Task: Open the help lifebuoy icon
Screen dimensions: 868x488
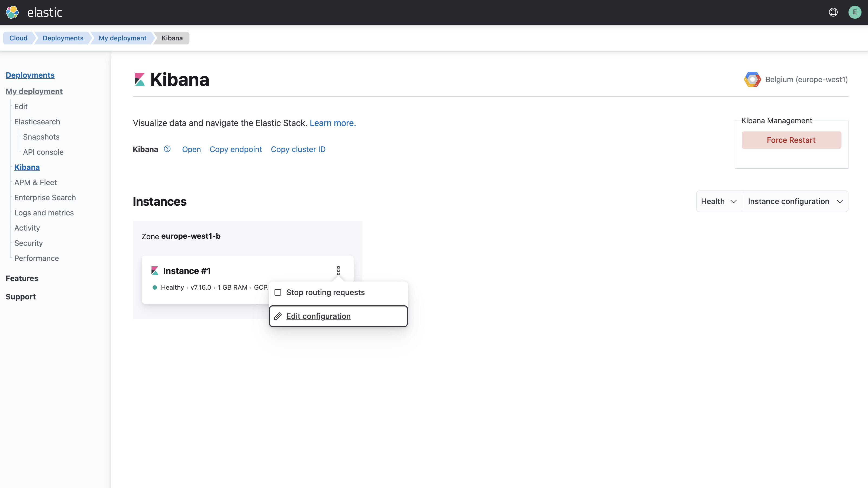Action: (x=833, y=12)
